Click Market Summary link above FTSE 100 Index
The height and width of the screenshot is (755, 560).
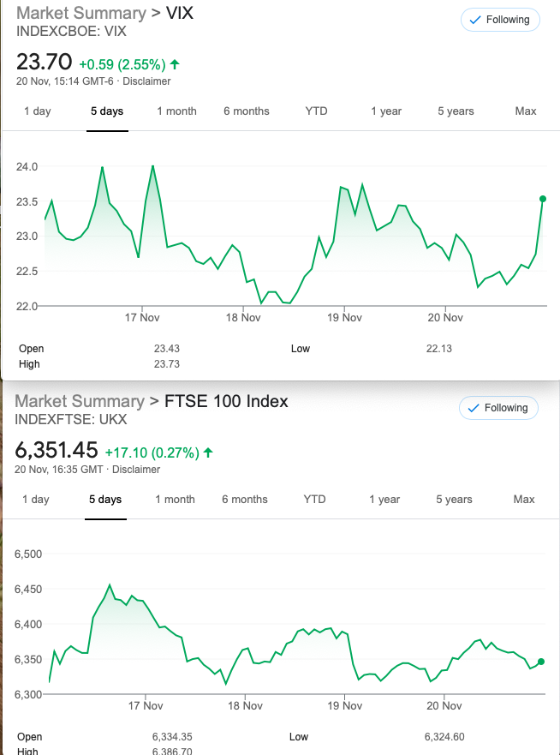click(80, 401)
